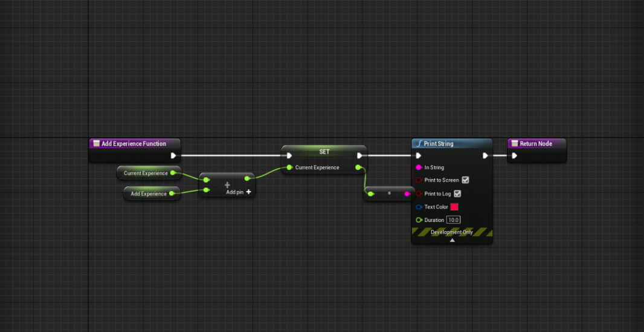Select the Print String node title
Screen dimensions: 644x332
point(439,143)
